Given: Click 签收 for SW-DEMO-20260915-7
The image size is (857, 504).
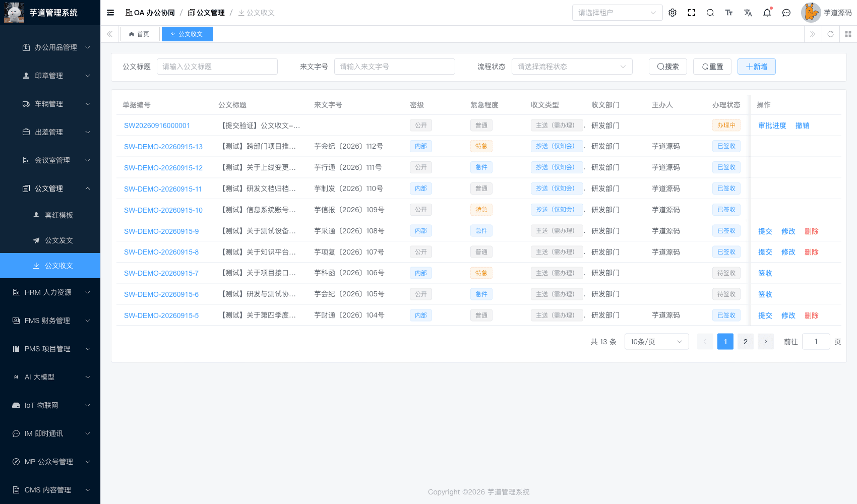Looking at the screenshot, I should [765, 273].
